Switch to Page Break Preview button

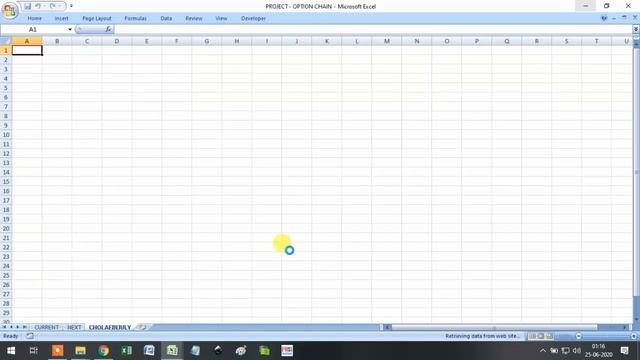[x=549, y=336]
